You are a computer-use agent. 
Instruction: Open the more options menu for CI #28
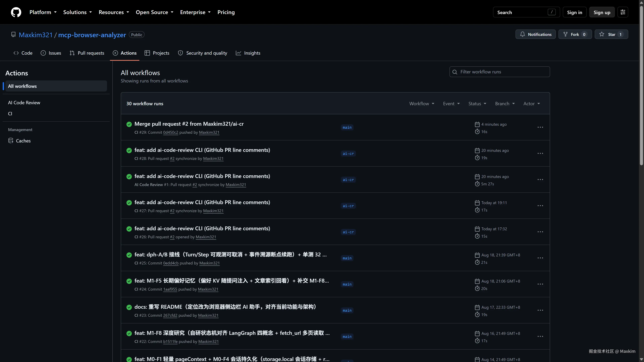click(540, 153)
